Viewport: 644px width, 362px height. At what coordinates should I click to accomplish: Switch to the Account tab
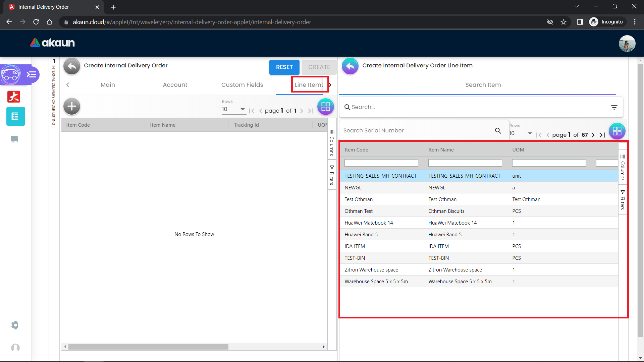[x=175, y=85]
